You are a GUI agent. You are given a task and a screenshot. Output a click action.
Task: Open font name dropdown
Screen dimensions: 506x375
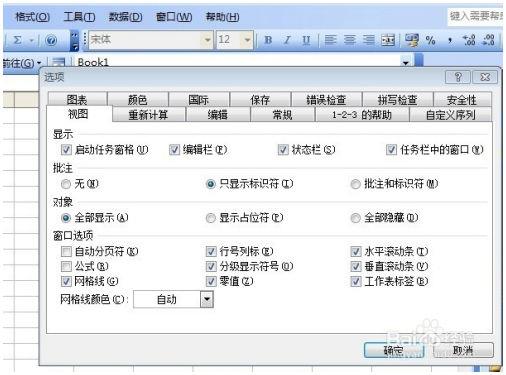207,40
